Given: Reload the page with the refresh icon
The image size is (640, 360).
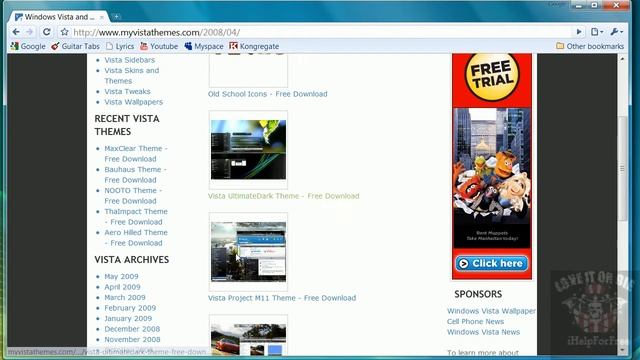Looking at the screenshot, I should [x=47, y=32].
